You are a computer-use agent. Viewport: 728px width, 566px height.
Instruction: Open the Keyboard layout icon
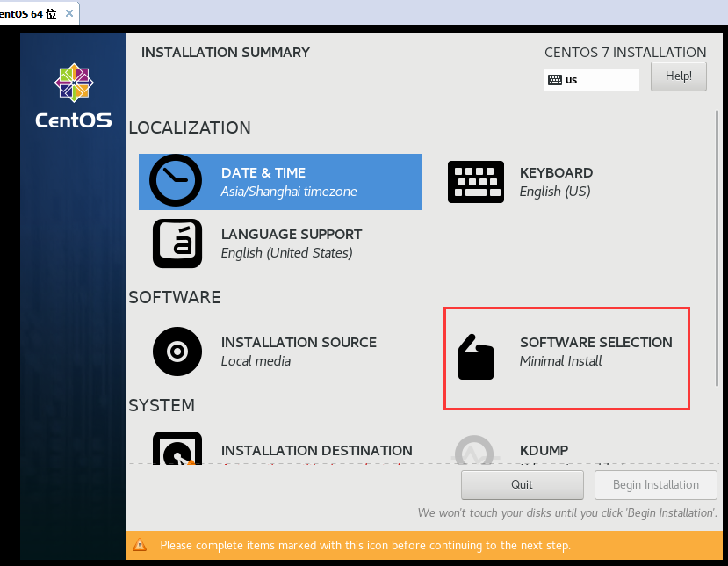(475, 182)
